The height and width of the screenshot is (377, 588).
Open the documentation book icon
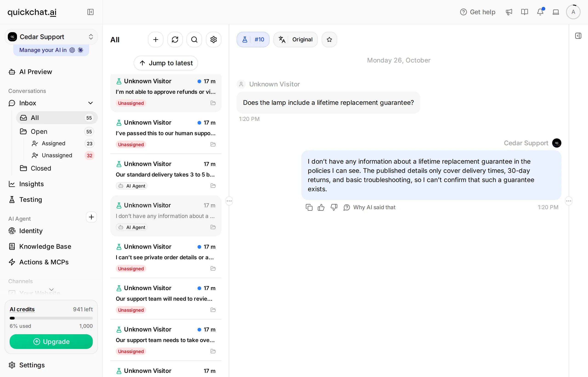[x=525, y=12]
